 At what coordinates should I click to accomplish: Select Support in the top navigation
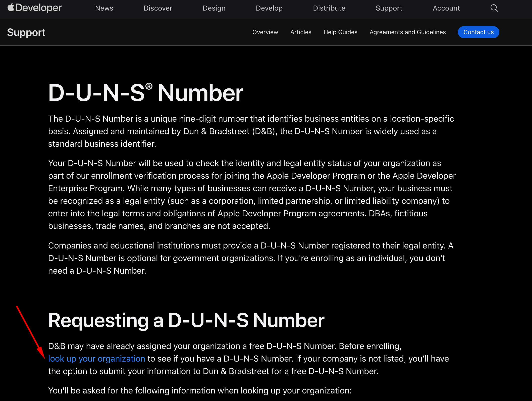point(389,8)
